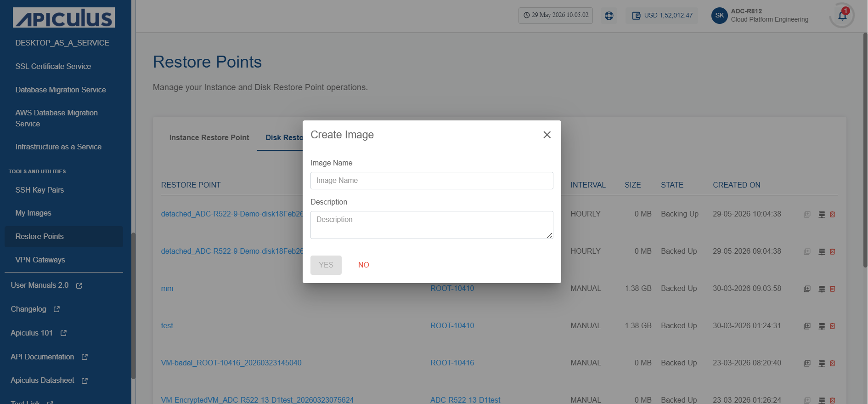Viewport: 868px width, 404px height.
Task: Click the NO button in the dialog
Action: [x=364, y=265]
